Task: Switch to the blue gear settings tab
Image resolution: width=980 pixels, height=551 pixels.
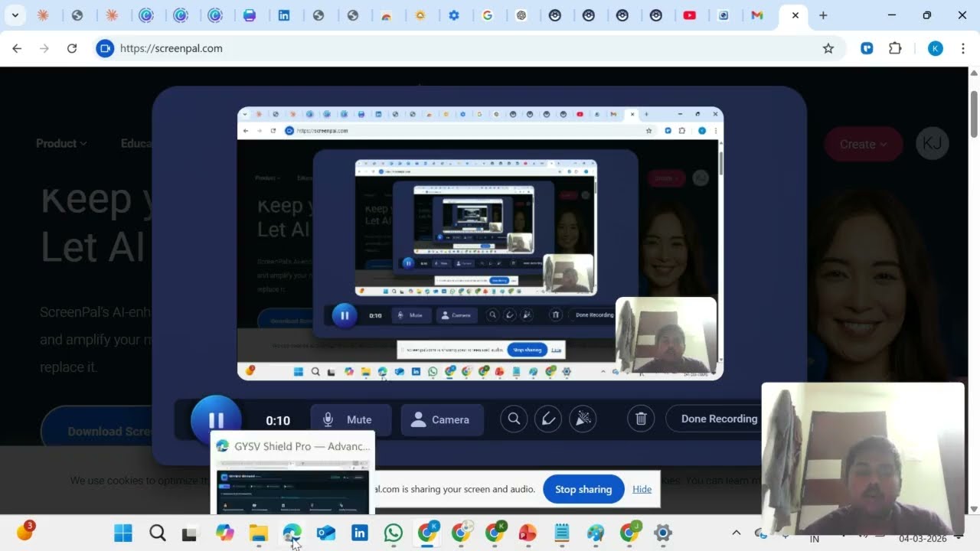Action: (454, 15)
